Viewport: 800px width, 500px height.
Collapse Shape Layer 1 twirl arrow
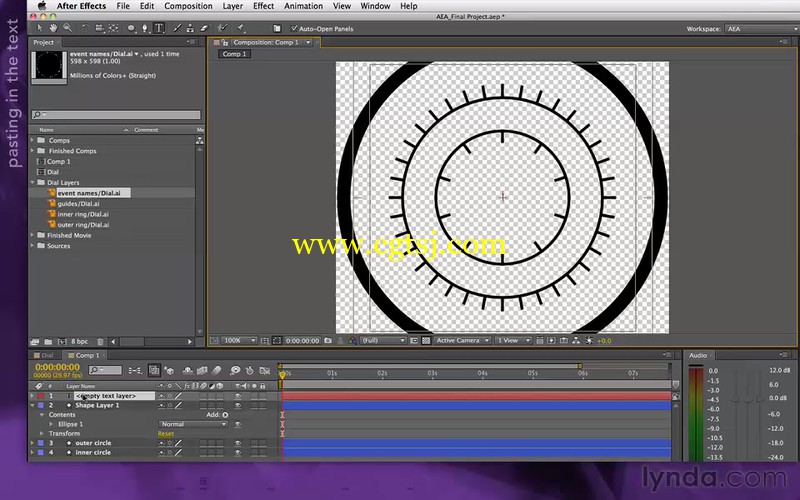(33, 406)
